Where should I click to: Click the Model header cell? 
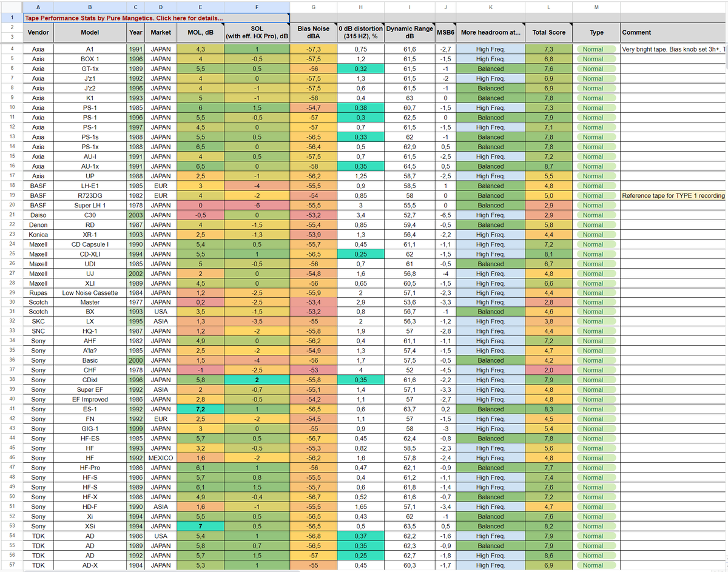pyautogui.click(x=90, y=33)
